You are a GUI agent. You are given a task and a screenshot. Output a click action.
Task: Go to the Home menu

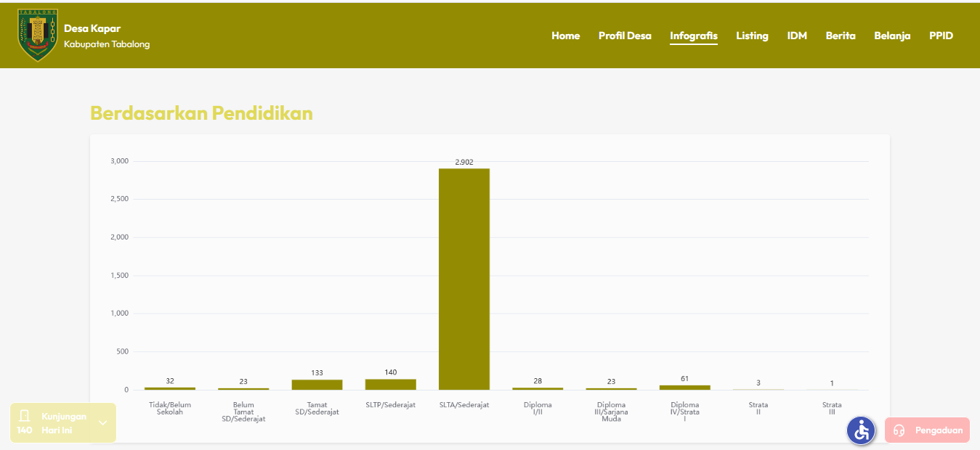[x=565, y=36]
